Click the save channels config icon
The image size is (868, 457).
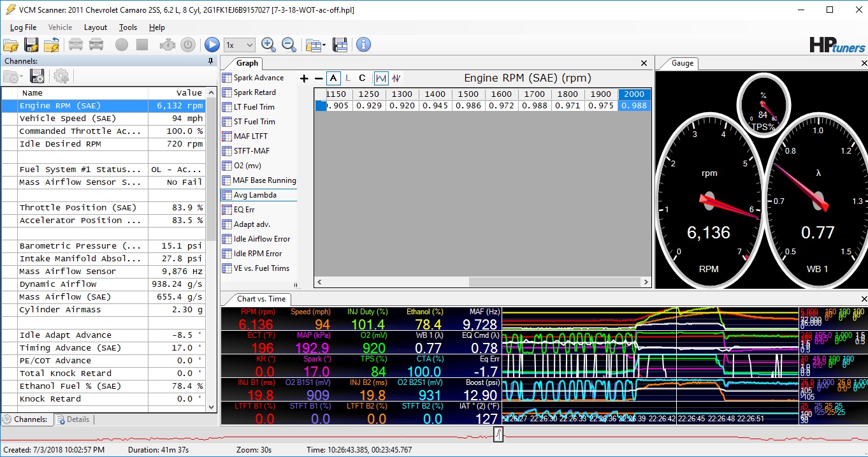(37, 76)
